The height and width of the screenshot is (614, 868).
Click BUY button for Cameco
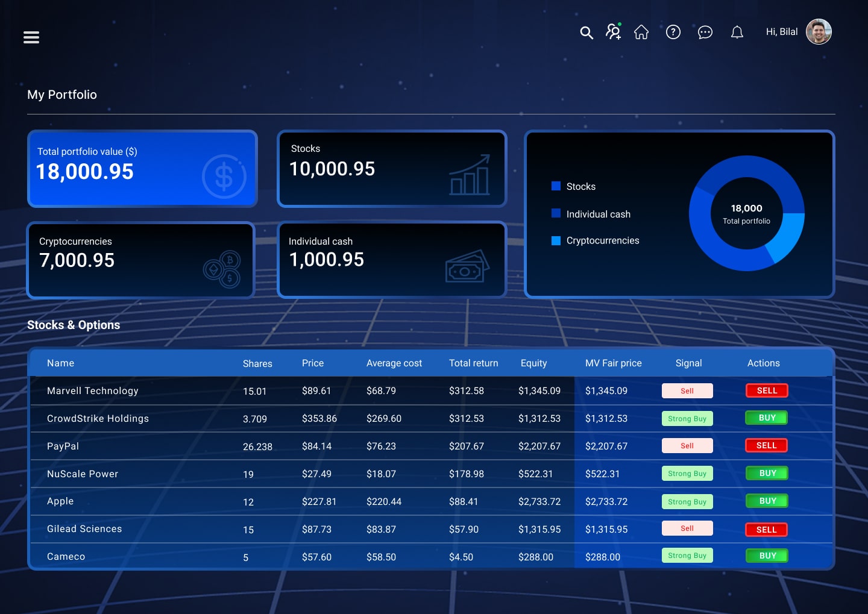[x=767, y=556]
